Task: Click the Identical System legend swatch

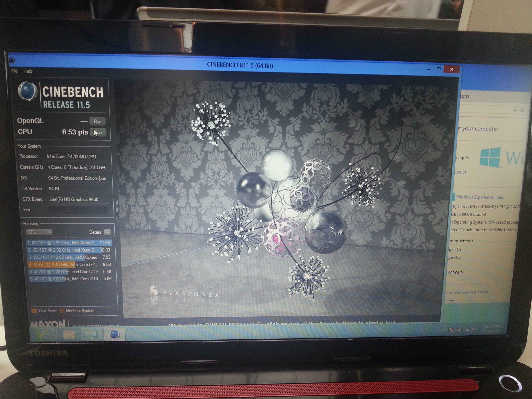Action: click(x=62, y=311)
